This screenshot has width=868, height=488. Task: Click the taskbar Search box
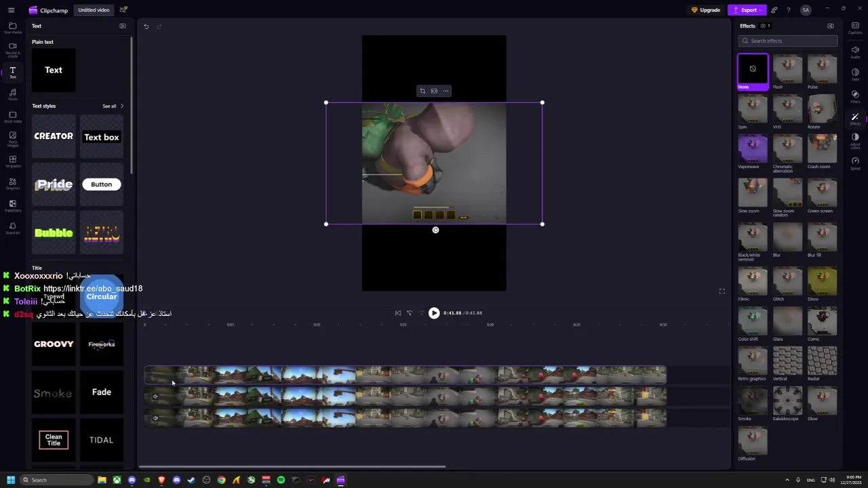point(56,480)
